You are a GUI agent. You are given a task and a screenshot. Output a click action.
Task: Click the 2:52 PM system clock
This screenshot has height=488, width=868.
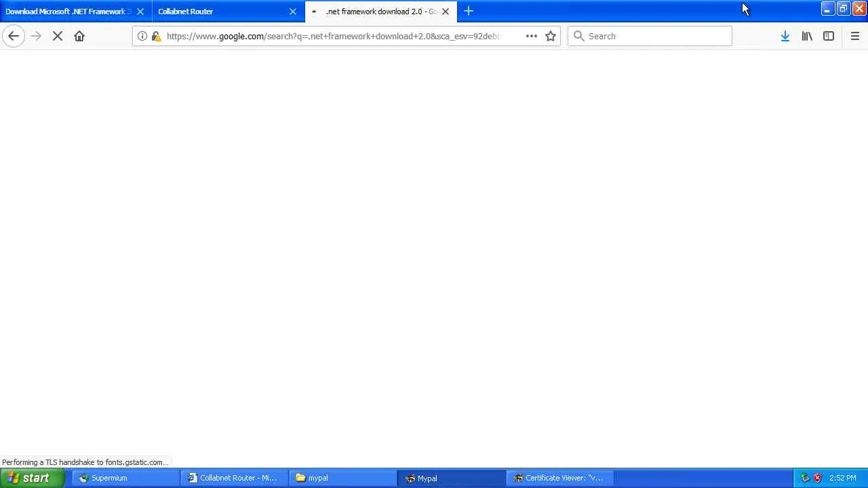[843, 478]
